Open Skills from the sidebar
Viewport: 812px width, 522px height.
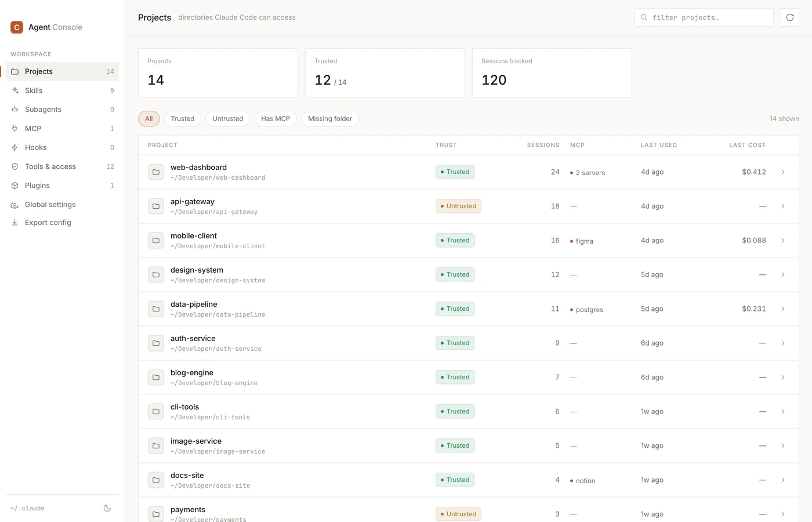coord(62,90)
